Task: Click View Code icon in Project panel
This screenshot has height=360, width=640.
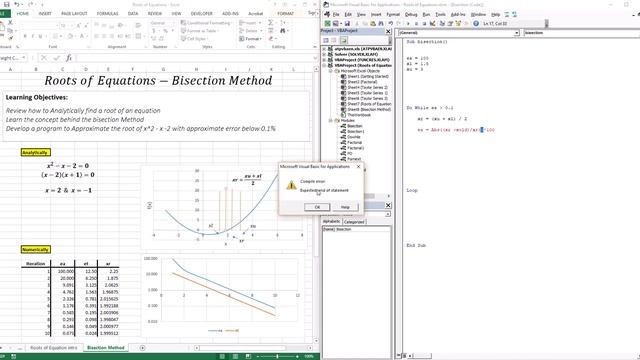Action: 326,40
